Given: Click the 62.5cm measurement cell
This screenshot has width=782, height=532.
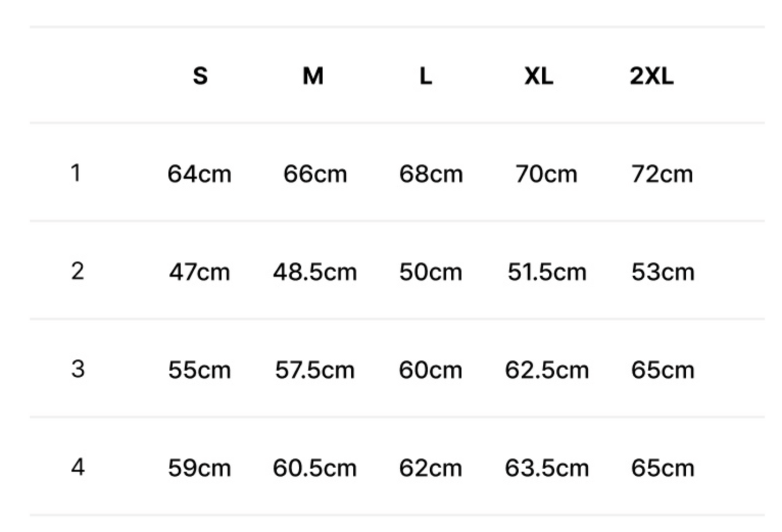Looking at the screenshot, I should [x=547, y=370].
